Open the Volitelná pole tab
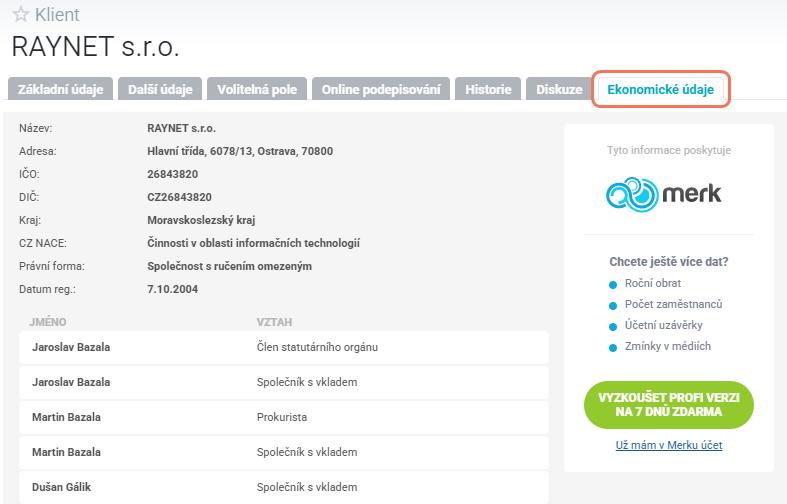 (x=257, y=89)
